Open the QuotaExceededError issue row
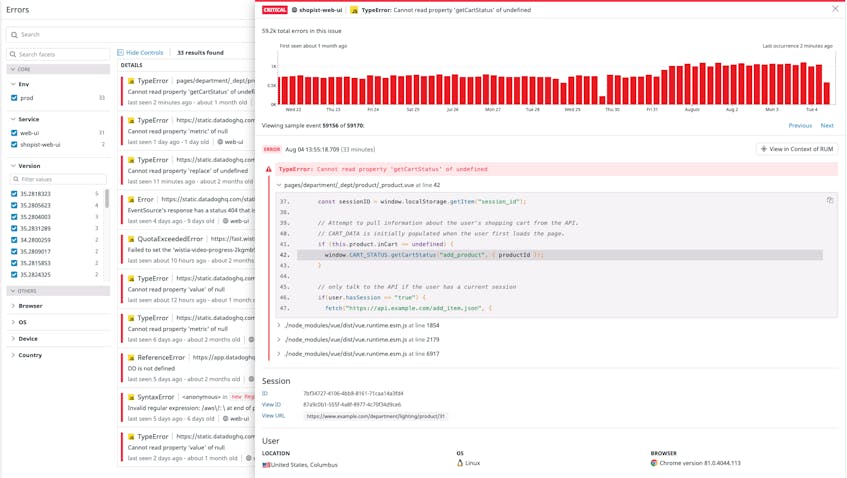 click(186, 250)
